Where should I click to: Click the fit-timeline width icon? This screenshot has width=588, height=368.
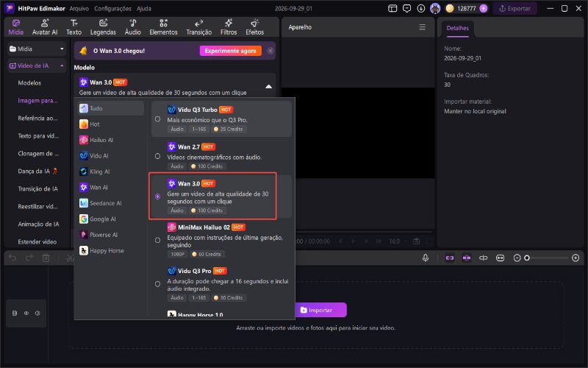pyautogui.click(x=501, y=258)
